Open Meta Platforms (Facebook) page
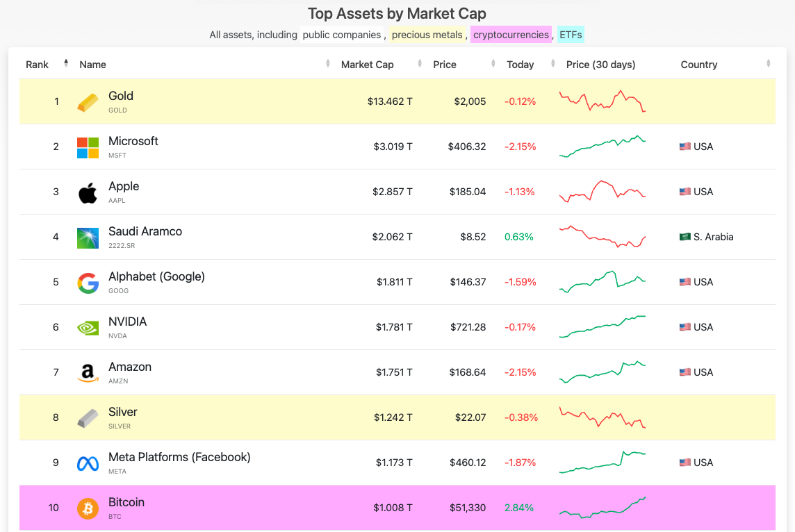 coord(179,456)
